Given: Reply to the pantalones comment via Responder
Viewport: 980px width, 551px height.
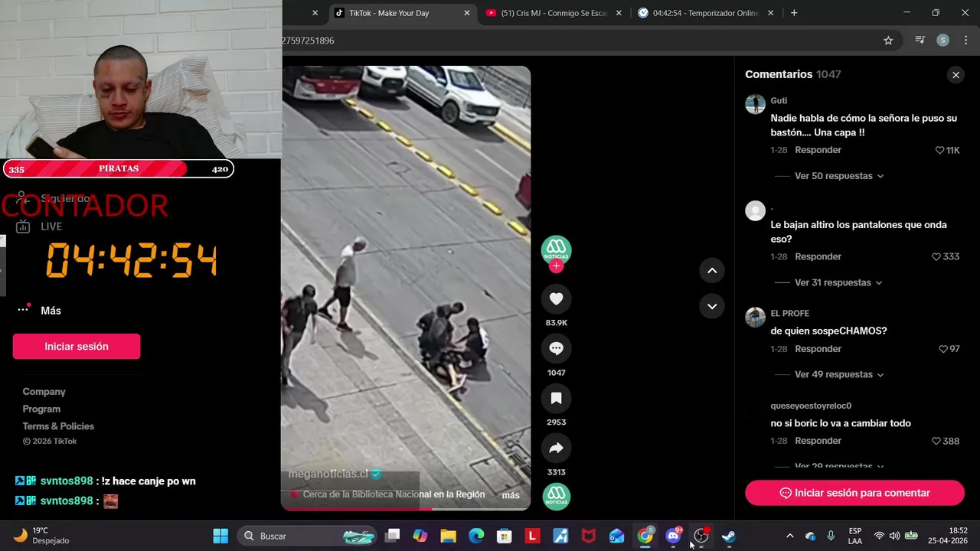Looking at the screenshot, I should pos(818,256).
